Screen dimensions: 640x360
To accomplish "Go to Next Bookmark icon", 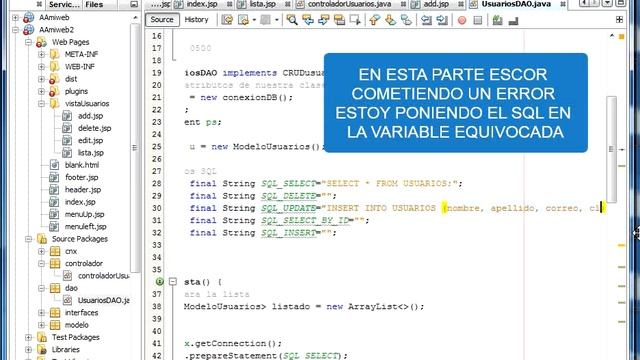I will [x=390, y=20].
